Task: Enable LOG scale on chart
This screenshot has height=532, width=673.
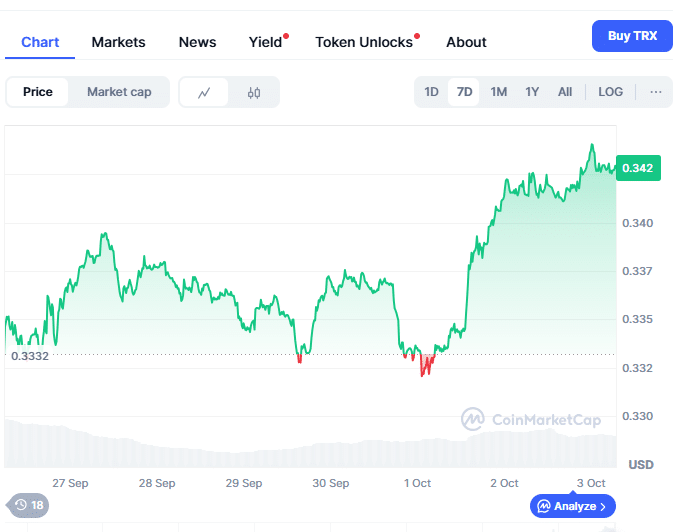Action: click(x=610, y=92)
